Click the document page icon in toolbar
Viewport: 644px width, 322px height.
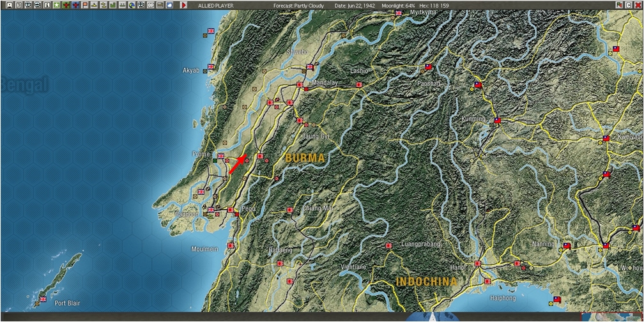tap(19, 5)
